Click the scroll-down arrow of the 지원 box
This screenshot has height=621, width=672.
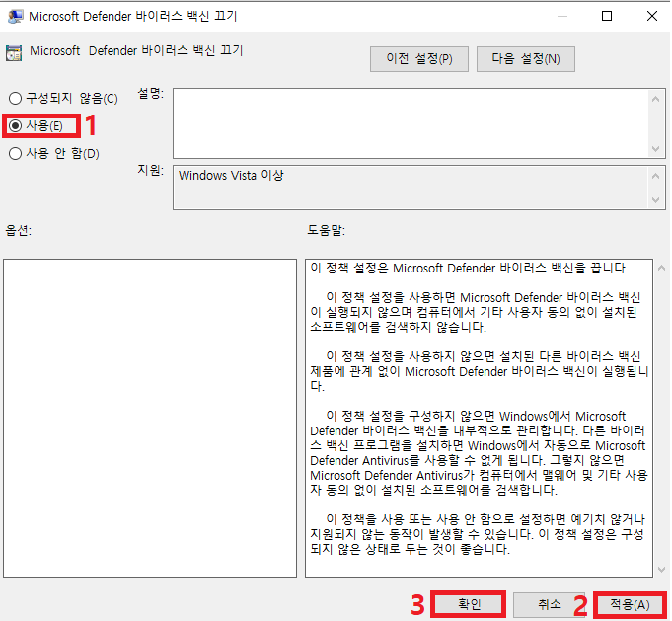655,199
